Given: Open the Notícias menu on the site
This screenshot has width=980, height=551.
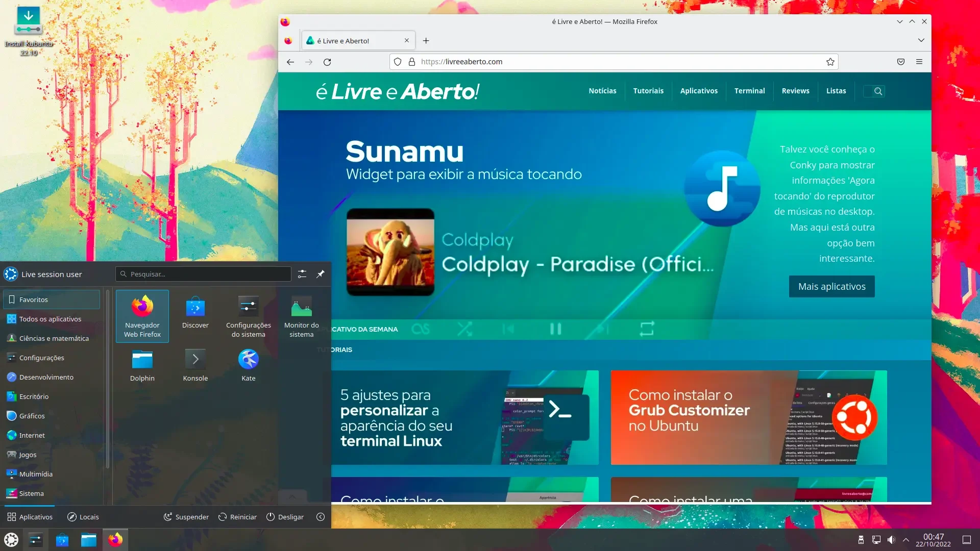Looking at the screenshot, I should (602, 91).
